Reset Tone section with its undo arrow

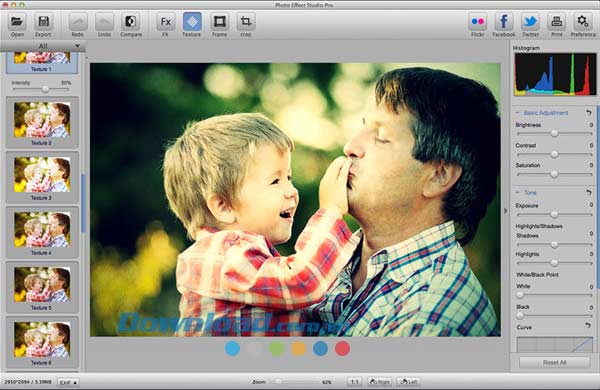point(589,192)
